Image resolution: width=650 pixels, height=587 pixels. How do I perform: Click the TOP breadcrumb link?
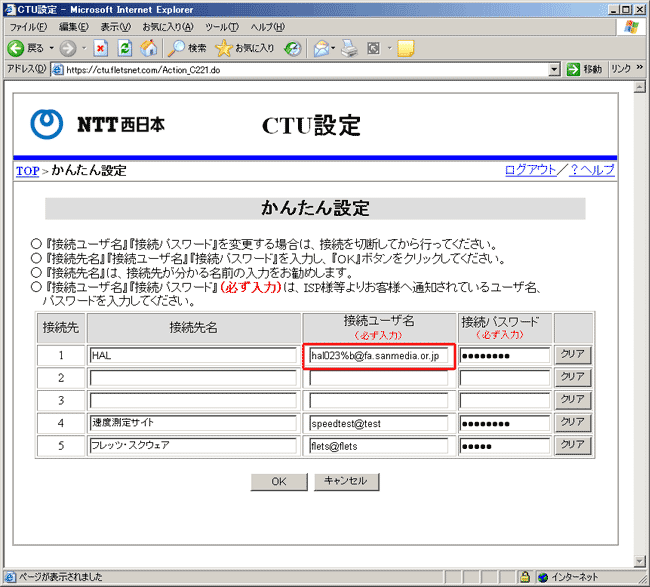click(x=27, y=171)
